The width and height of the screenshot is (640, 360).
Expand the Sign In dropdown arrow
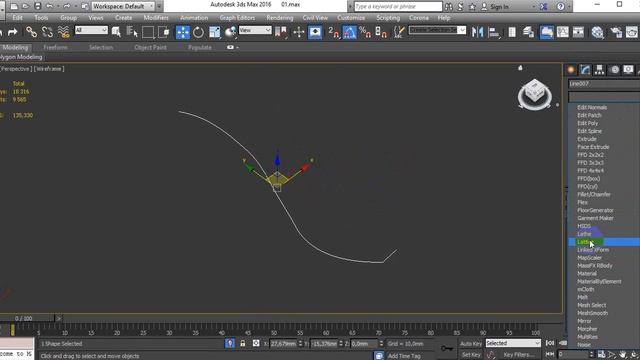tap(534, 7)
